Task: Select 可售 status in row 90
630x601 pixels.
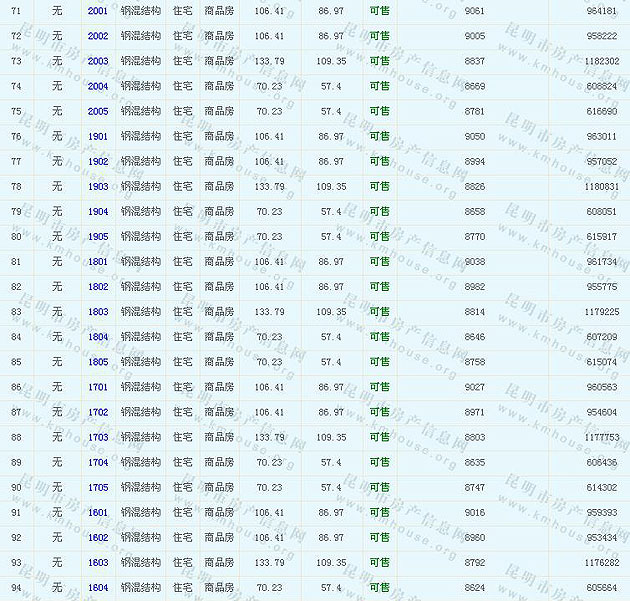Action: 380,487
